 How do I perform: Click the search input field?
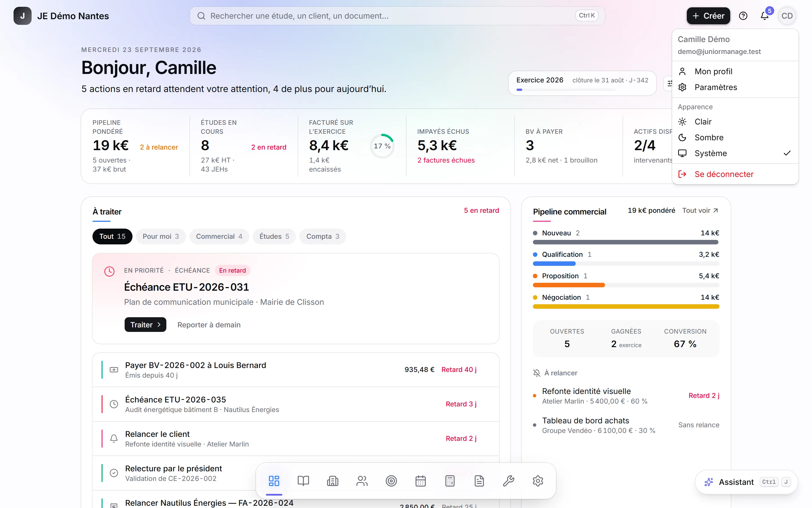(397, 16)
